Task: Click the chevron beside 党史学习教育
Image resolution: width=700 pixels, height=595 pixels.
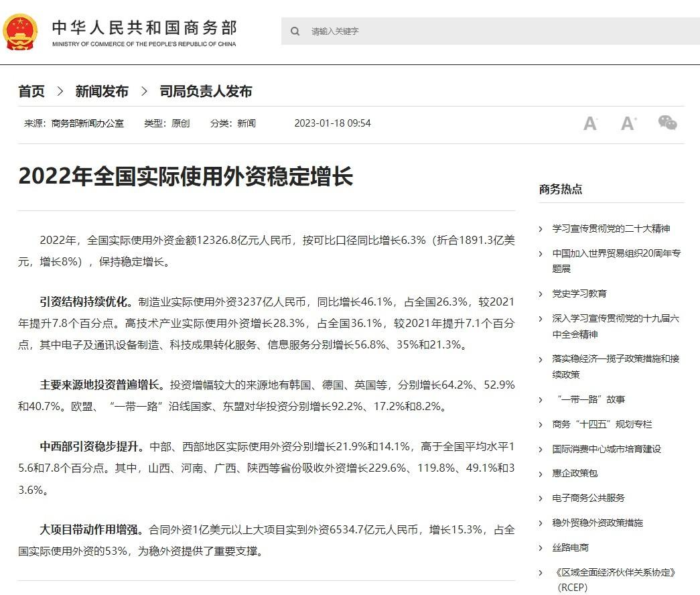Action: coord(541,293)
